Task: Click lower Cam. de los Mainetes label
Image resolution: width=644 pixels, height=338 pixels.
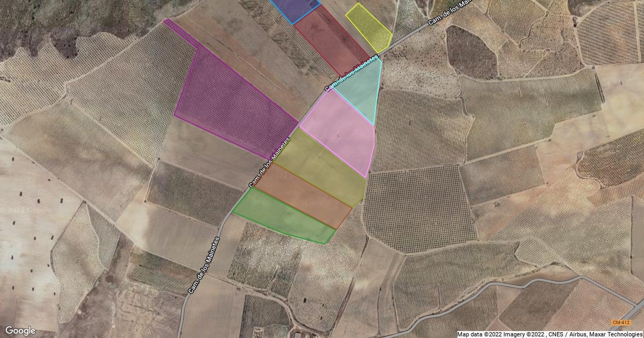Action: click(x=204, y=264)
